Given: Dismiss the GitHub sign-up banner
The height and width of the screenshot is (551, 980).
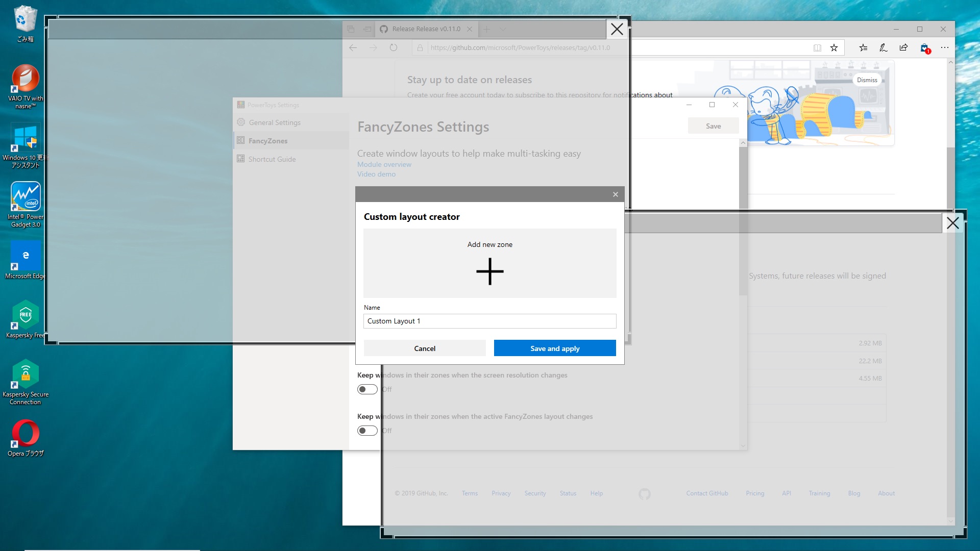Looking at the screenshot, I should pos(867,80).
